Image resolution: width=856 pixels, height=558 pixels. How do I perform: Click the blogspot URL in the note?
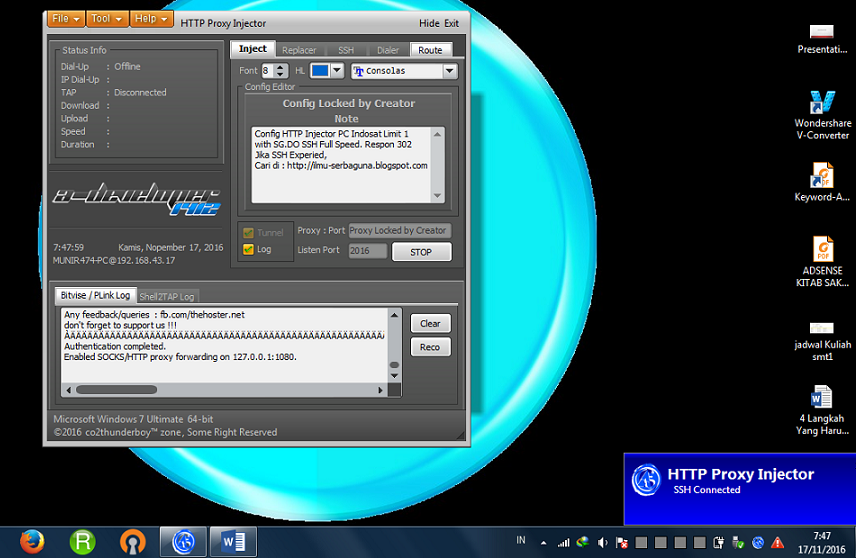[x=357, y=165]
